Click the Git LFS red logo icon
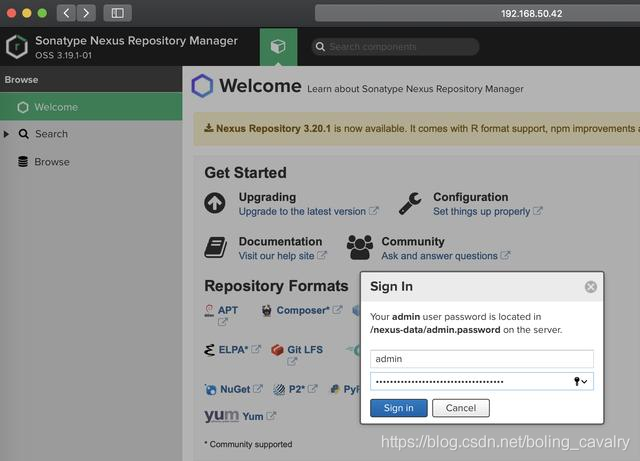This screenshot has height=461, width=640. (x=278, y=350)
